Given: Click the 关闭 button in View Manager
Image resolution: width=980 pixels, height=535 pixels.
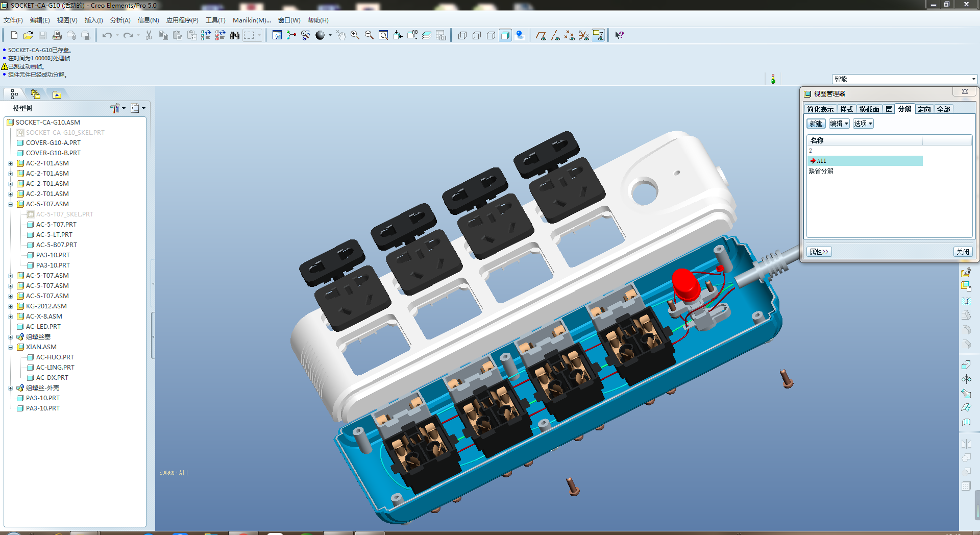Looking at the screenshot, I should (x=963, y=252).
